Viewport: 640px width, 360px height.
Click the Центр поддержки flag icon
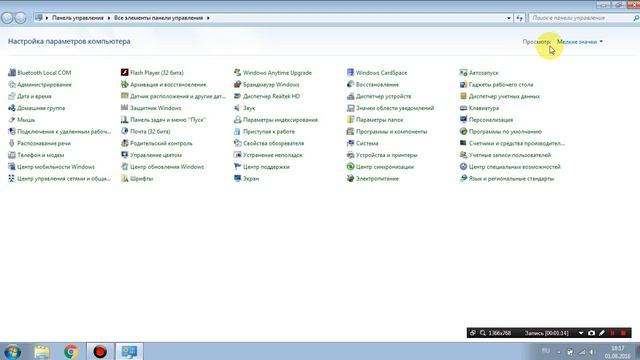tap(238, 167)
